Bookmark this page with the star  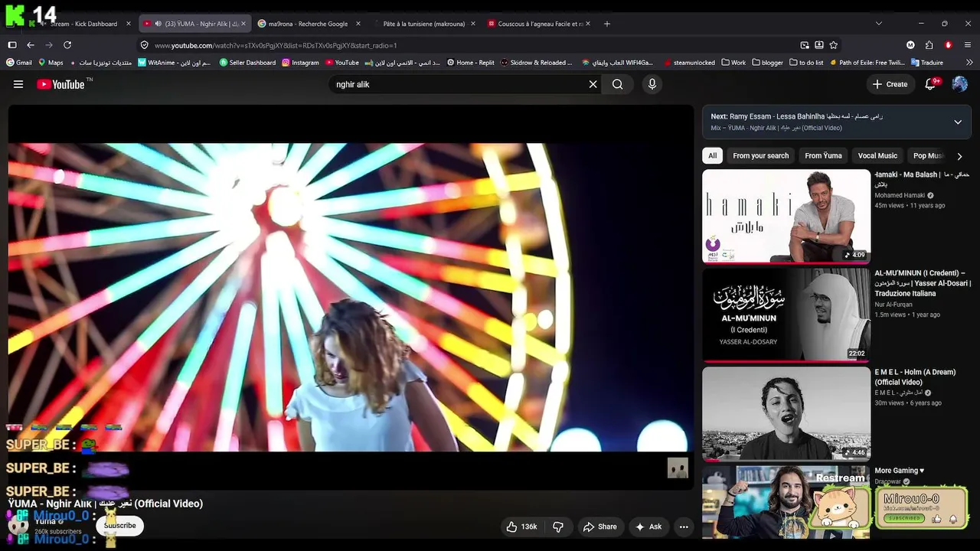[834, 45]
